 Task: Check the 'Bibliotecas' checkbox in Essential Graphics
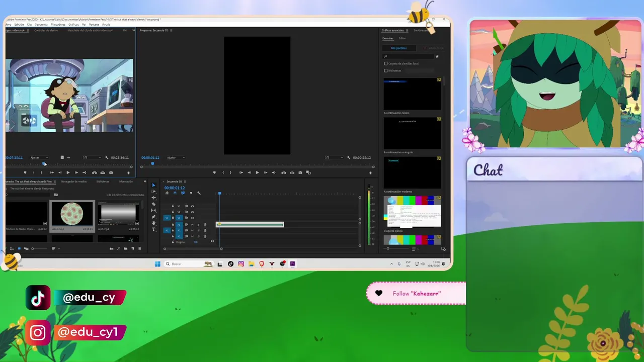pos(386,70)
